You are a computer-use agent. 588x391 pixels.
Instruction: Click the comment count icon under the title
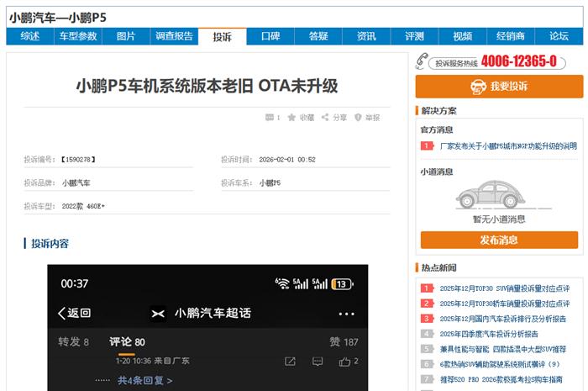coord(269,118)
